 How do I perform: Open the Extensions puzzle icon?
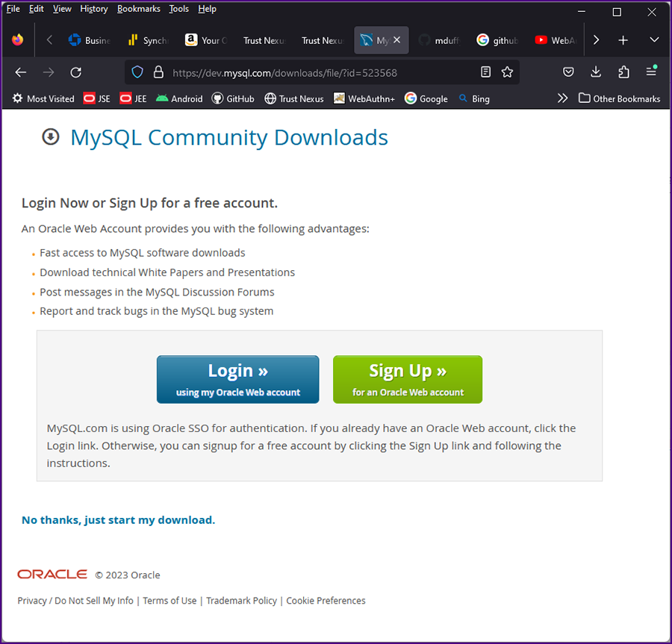coord(623,72)
